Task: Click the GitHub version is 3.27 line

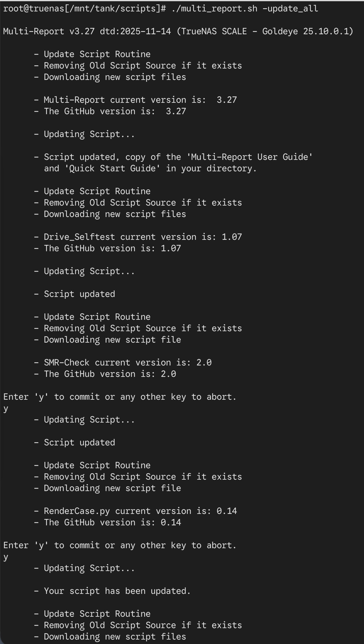Action: [114, 111]
